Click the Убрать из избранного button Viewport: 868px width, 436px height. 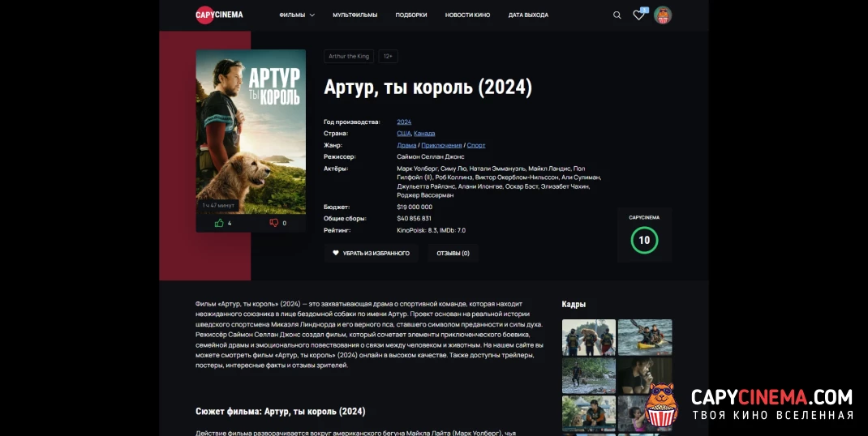click(x=371, y=253)
